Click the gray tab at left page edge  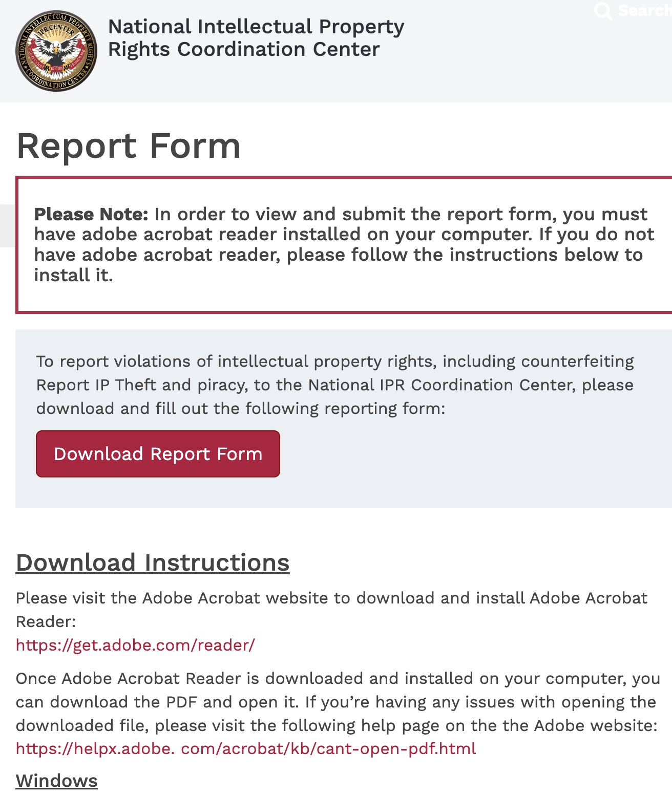[7, 225]
